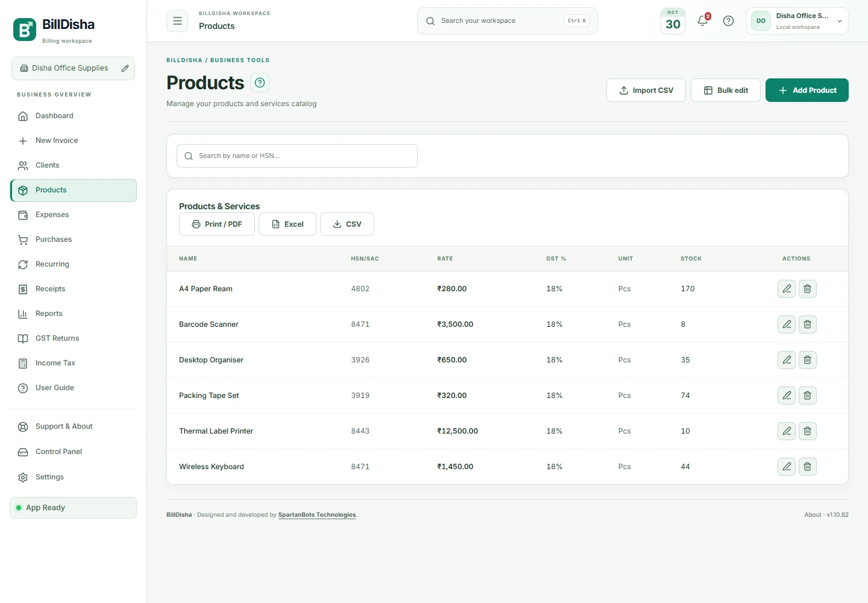Open the Clients section
This screenshot has width=868, height=603.
(74, 165)
